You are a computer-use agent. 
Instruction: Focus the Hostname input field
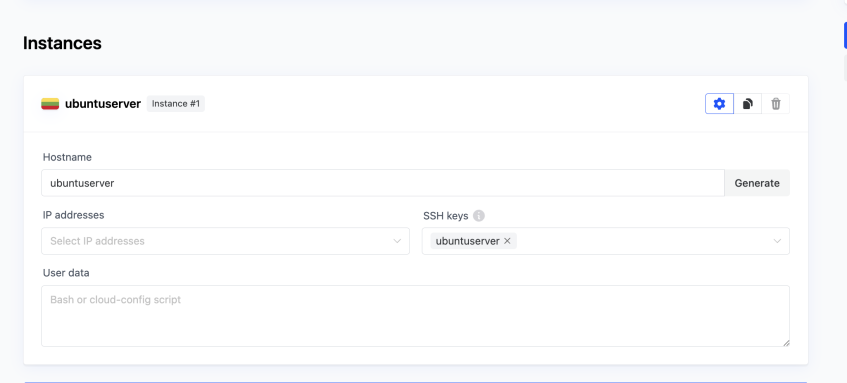pos(383,183)
